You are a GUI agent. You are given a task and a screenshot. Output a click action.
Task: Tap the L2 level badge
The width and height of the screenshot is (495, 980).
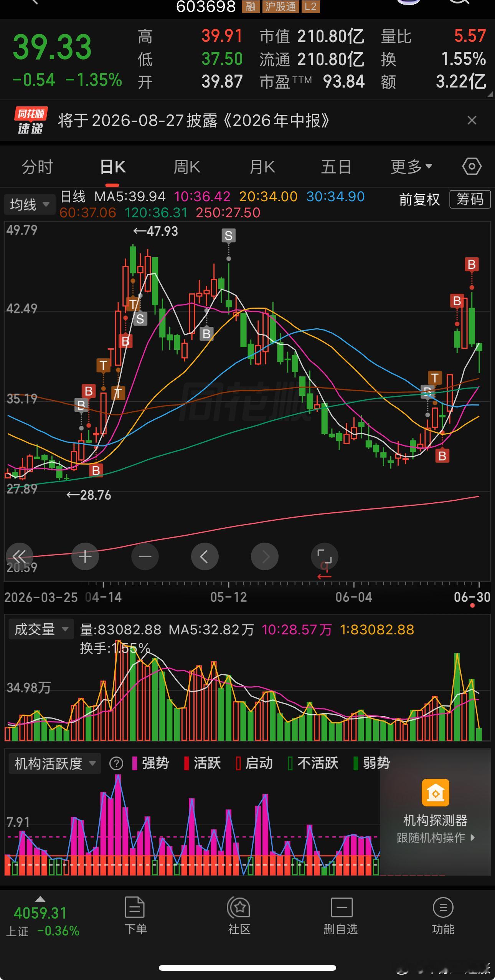[310, 7]
